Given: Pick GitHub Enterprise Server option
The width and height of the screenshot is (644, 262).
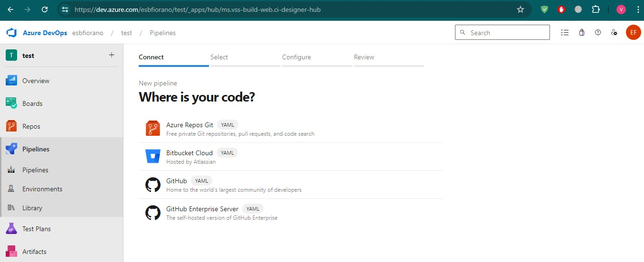Looking at the screenshot, I should (x=202, y=209).
